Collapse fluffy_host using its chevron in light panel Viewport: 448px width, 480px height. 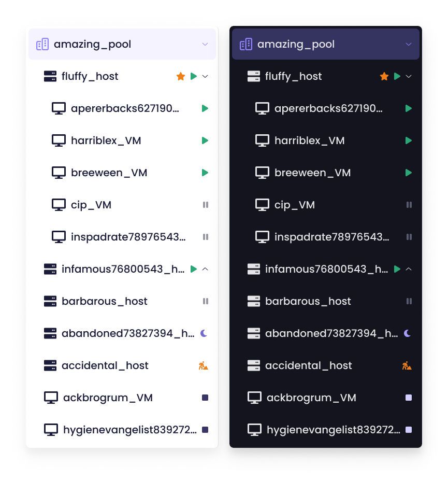coord(205,76)
